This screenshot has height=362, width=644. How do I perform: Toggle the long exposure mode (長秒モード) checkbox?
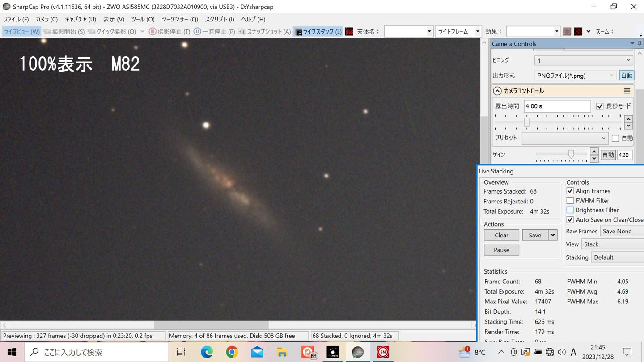(x=600, y=106)
